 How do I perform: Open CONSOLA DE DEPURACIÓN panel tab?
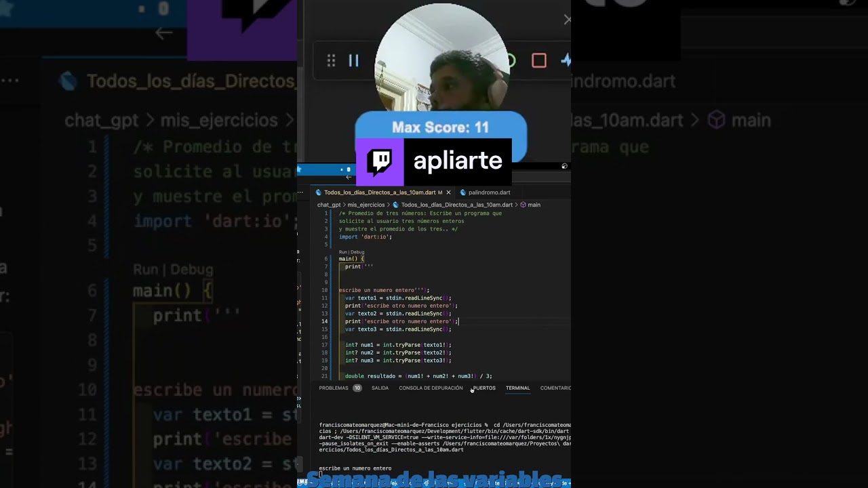pyautogui.click(x=431, y=388)
